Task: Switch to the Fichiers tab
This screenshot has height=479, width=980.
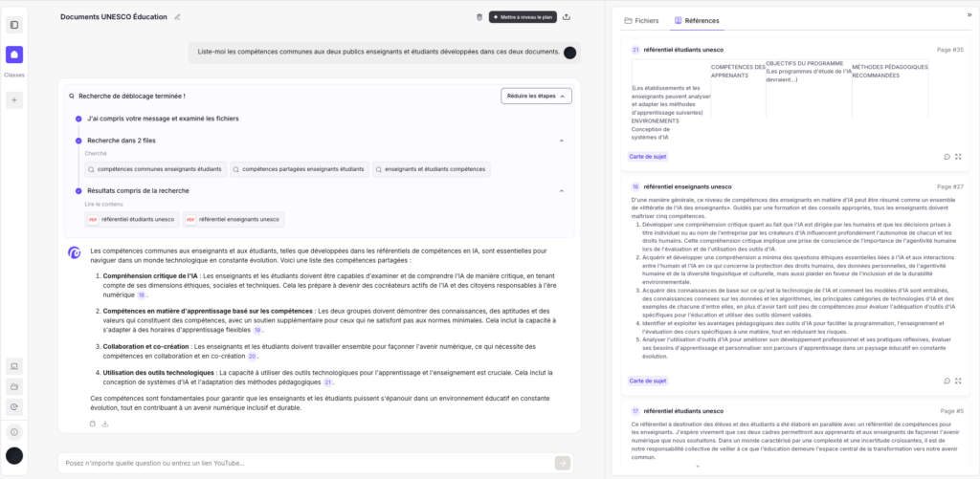Action: [x=642, y=21]
